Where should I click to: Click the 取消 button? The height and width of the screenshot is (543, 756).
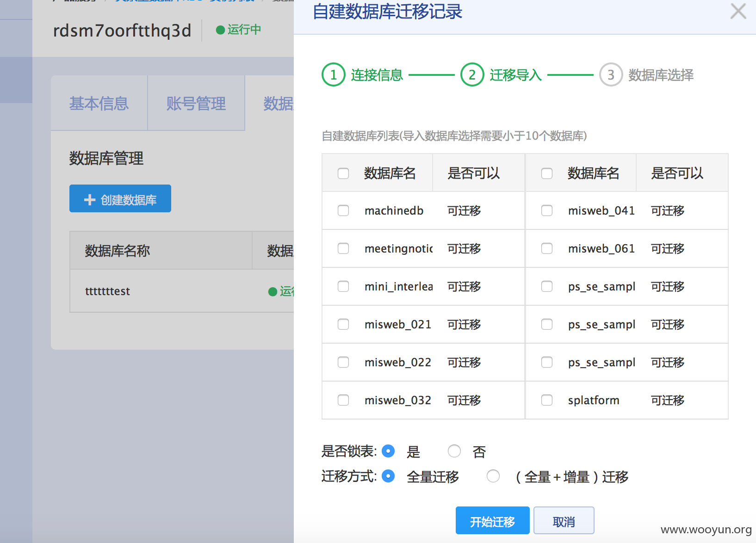click(x=564, y=520)
